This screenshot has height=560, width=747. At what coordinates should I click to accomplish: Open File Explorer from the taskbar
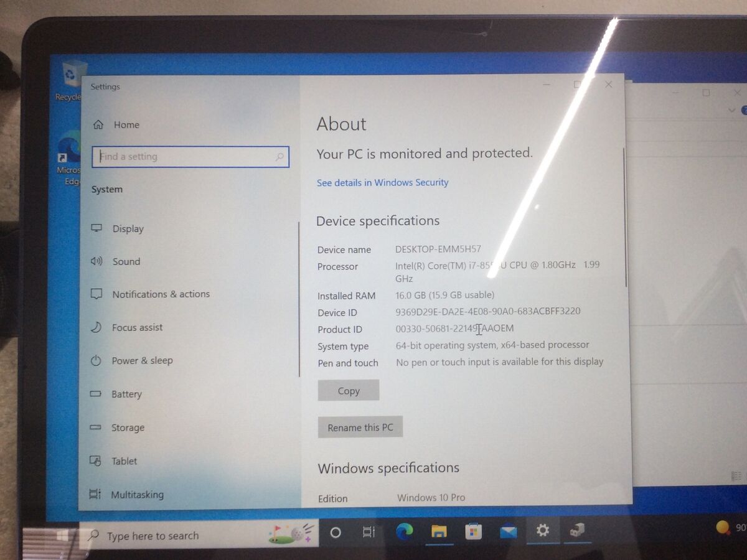[439, 531]
